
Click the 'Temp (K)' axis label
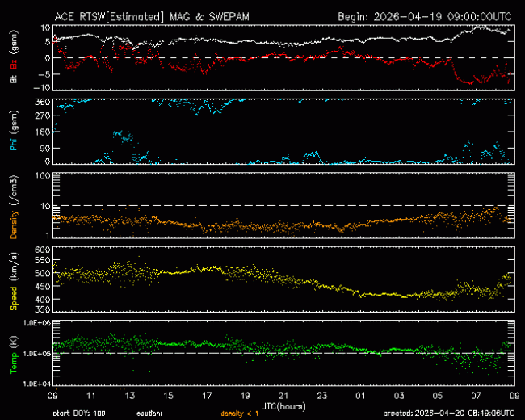point(14,355)
